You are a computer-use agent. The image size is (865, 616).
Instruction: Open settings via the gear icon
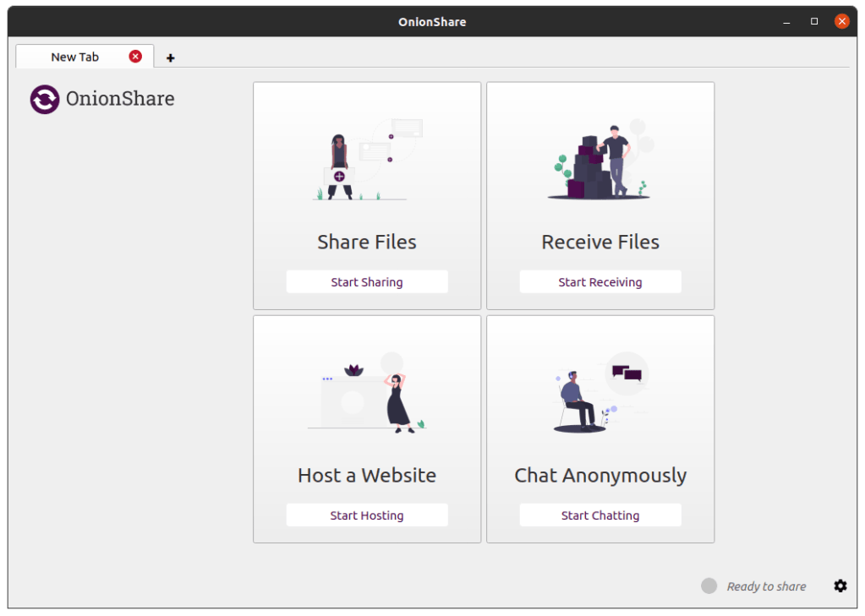(840, 586)
